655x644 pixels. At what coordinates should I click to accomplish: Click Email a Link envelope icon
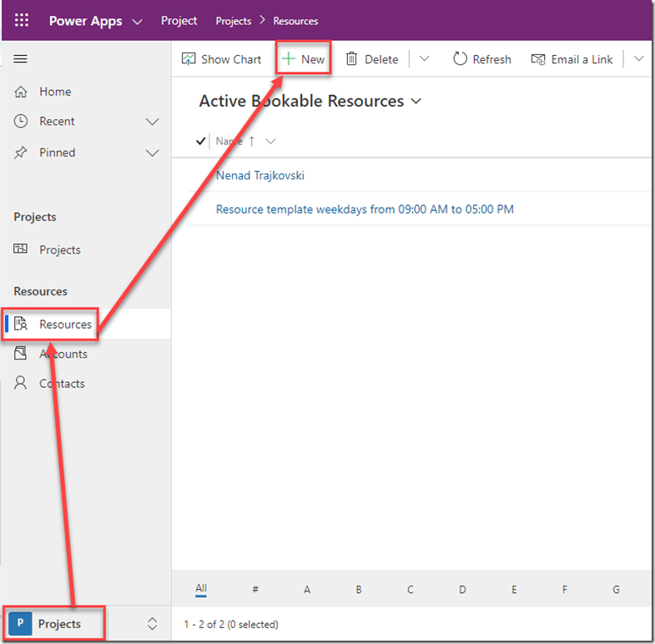click(538, 59)
